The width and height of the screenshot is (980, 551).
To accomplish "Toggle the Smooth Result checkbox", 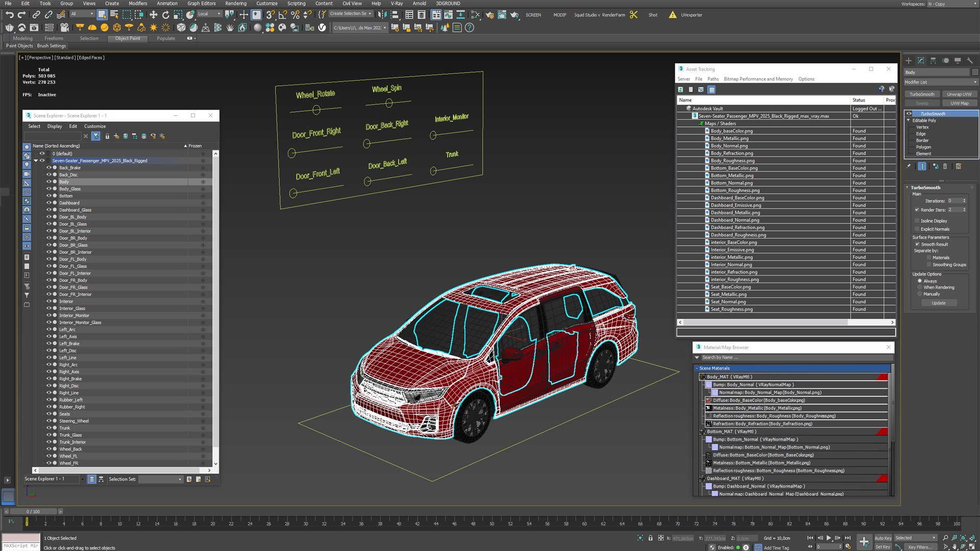I will point(917,244).
